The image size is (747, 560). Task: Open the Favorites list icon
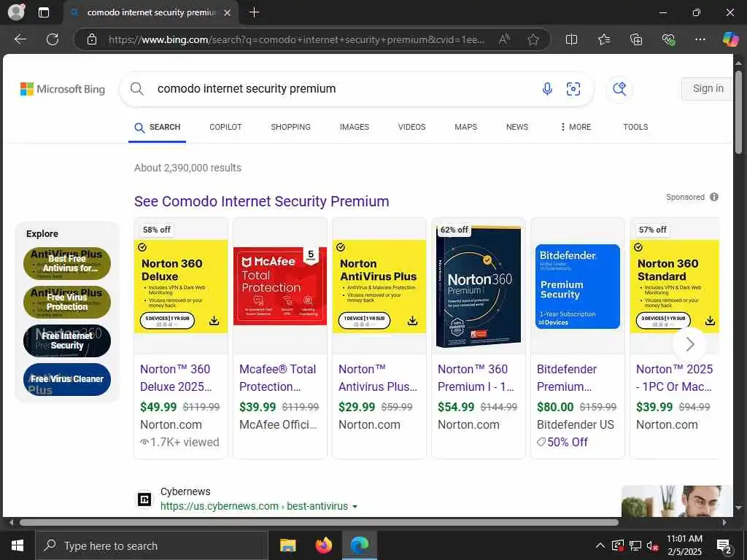(x=603, y=39)
